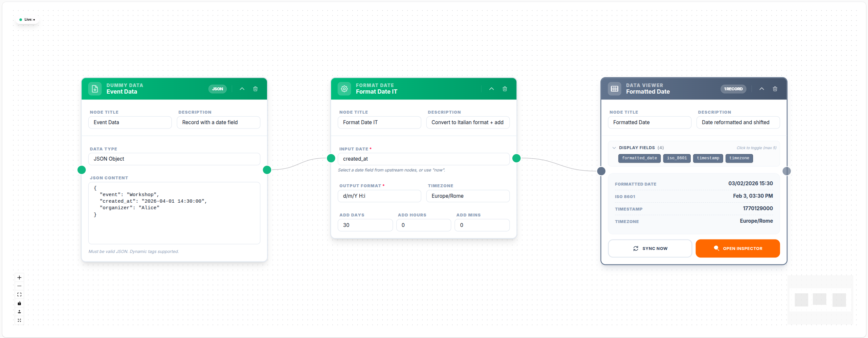Toggle the timezone display field chip
The width and height of the screenshot is (868, 338).
pos(739,158)
